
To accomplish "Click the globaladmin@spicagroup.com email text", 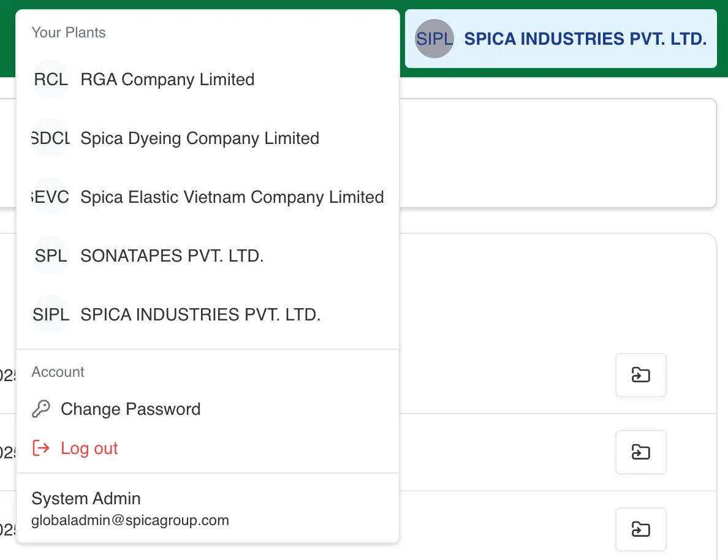I will pos(131,521).
